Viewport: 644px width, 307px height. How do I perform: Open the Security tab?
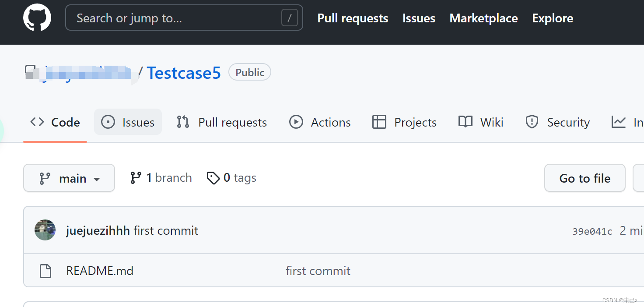(x=557, y=122)
